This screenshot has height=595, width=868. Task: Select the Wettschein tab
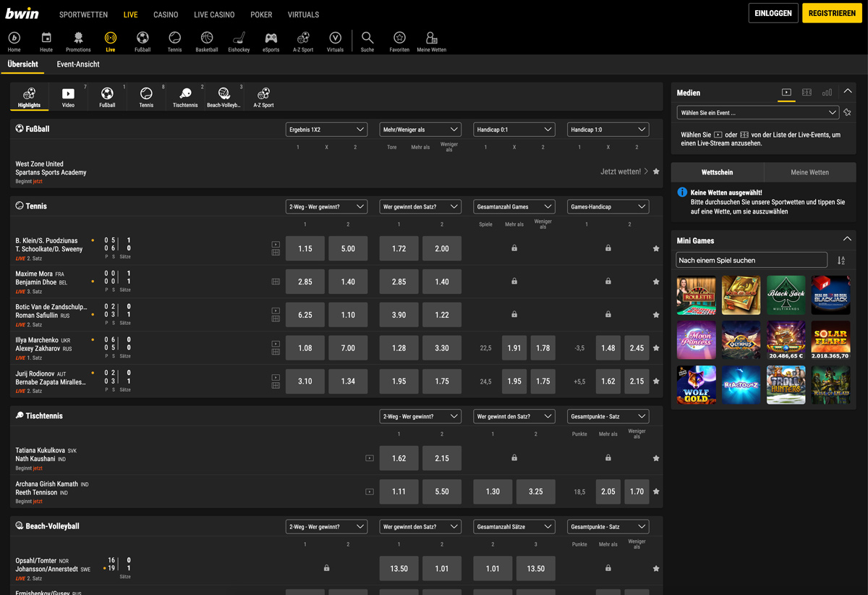coord(718,172)
